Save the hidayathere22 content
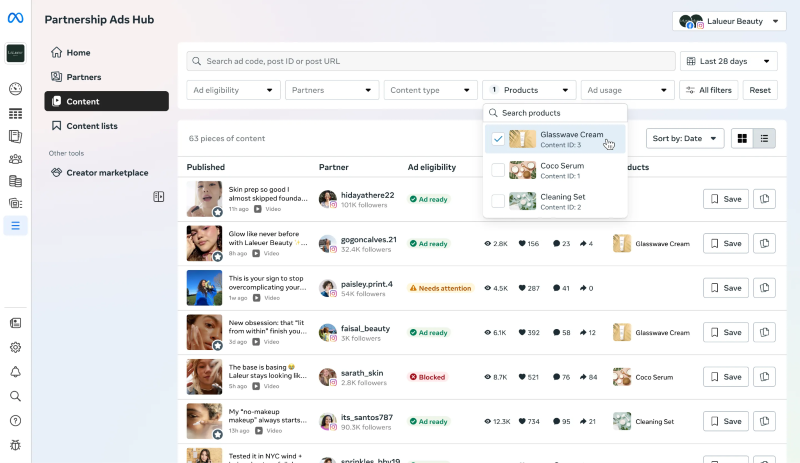The width and height of the screenshot is (800, 463). coord(726,199)
